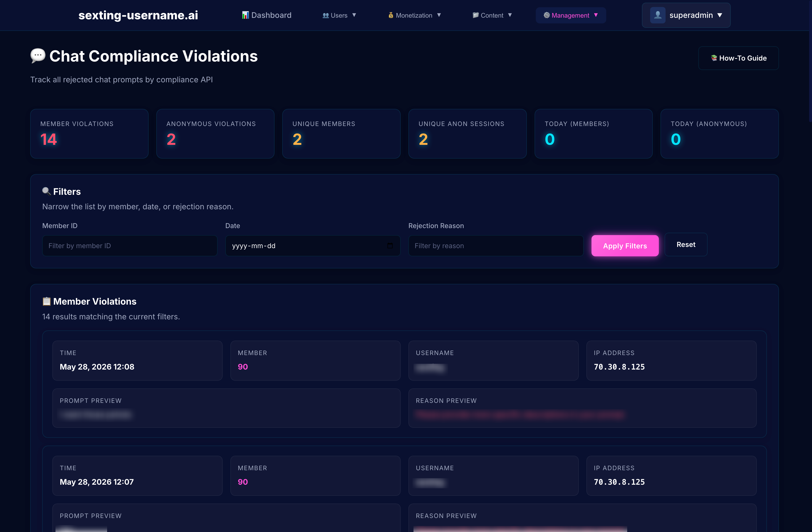
Task: Click the speech bubble icon beside page title
Action: pos(38,56)
